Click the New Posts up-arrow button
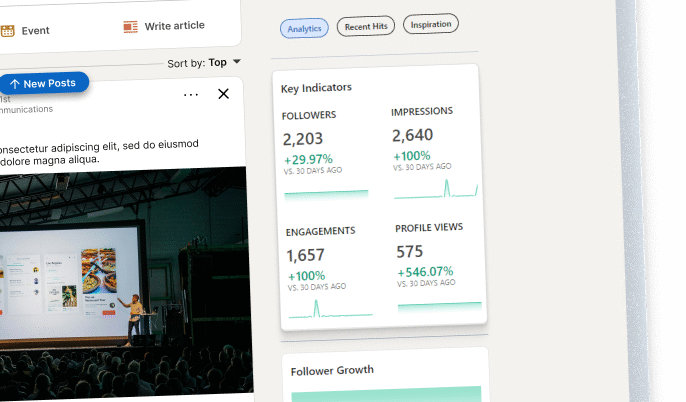686x402 pixels. (x=44, y=84)
